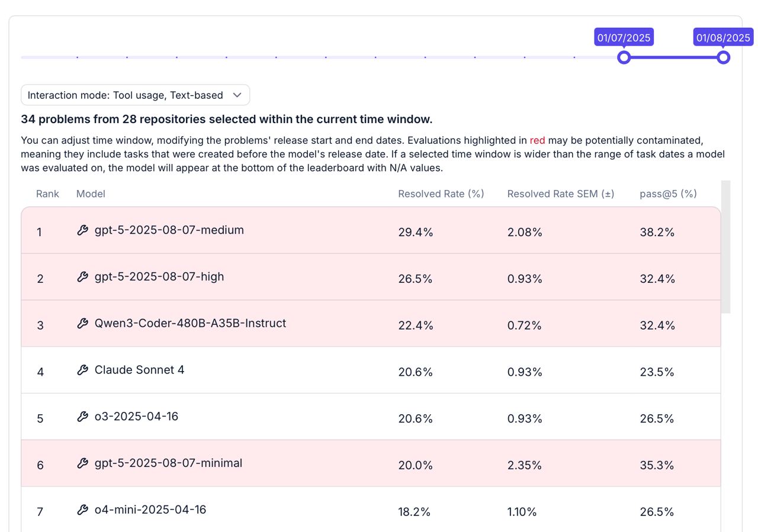Click the 35.3% pass@5 value
758x532 pixels.
(x=657, y=465)
